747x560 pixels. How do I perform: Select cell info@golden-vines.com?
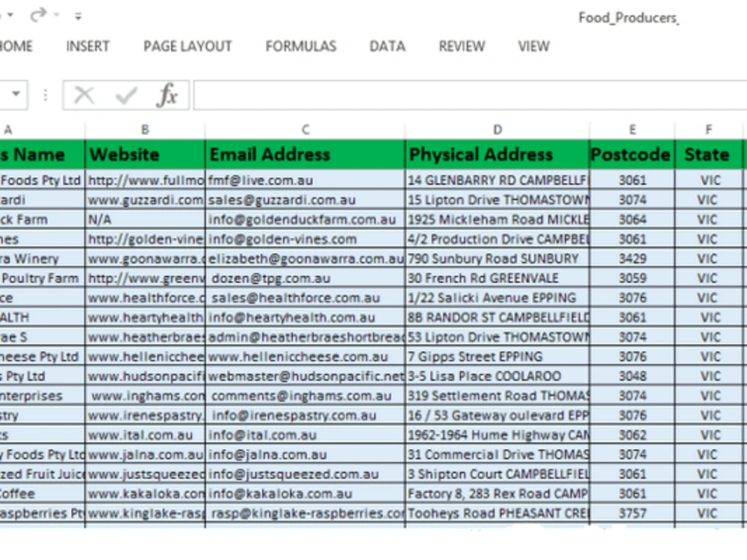306,239
